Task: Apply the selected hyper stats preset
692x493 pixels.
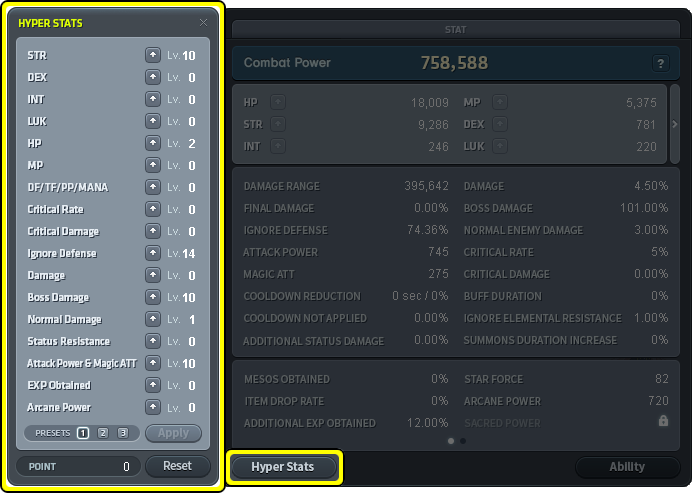Action: tap(173, 433)
